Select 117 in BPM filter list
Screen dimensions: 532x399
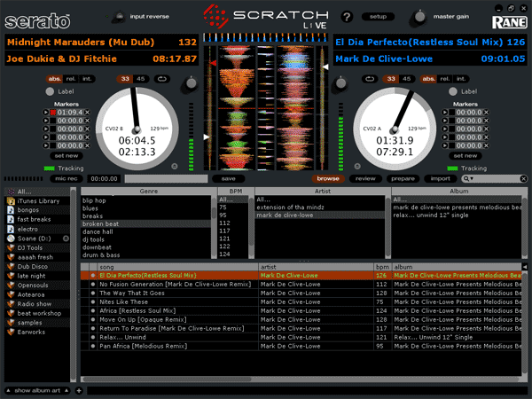pyautogui.click(x=233, y=231)
